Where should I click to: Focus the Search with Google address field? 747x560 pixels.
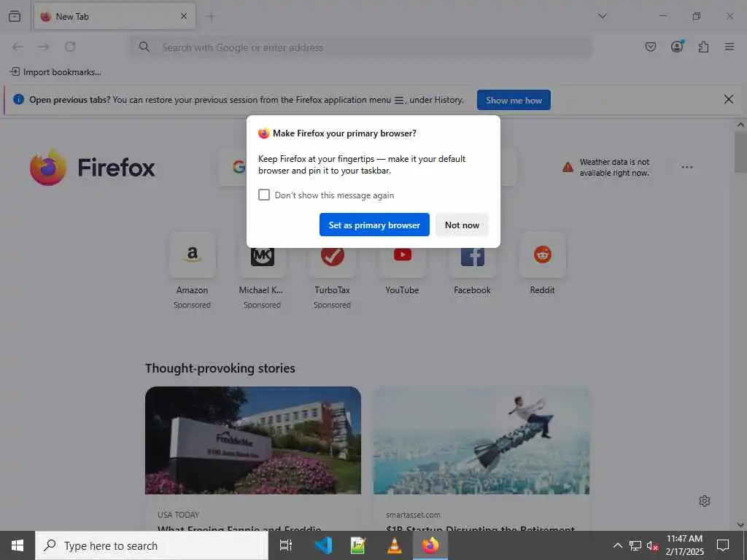tap(360, 47)
